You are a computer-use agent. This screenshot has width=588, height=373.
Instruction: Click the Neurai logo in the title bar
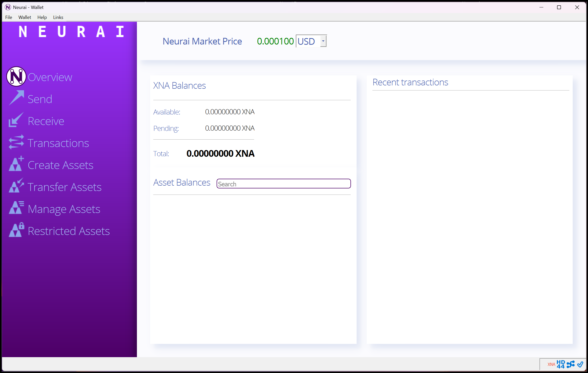tap(8, 7)
